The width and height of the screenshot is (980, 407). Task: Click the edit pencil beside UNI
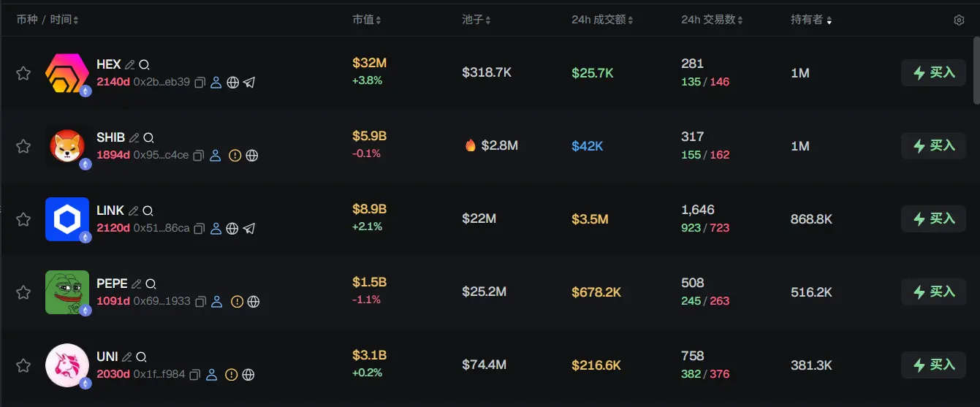click(x=127, y=357)
